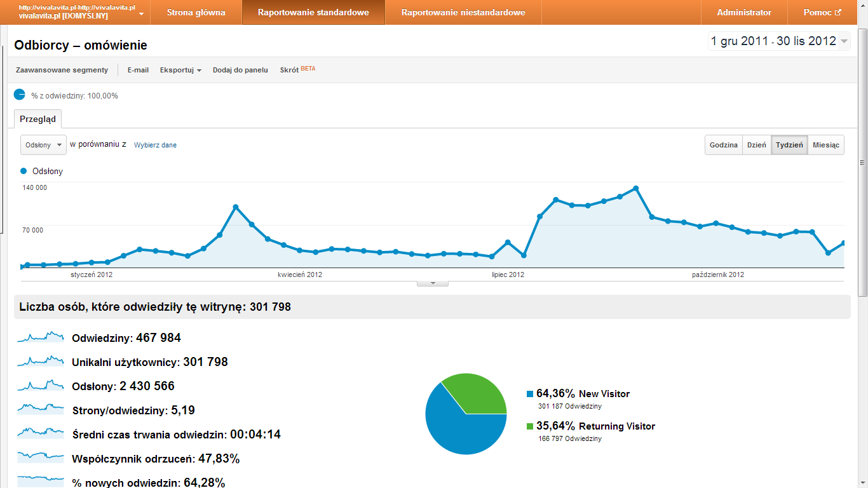Click the październik 2012 axis label
The width and height of the screenshot is (868, 488).
[x=718, y=274]
